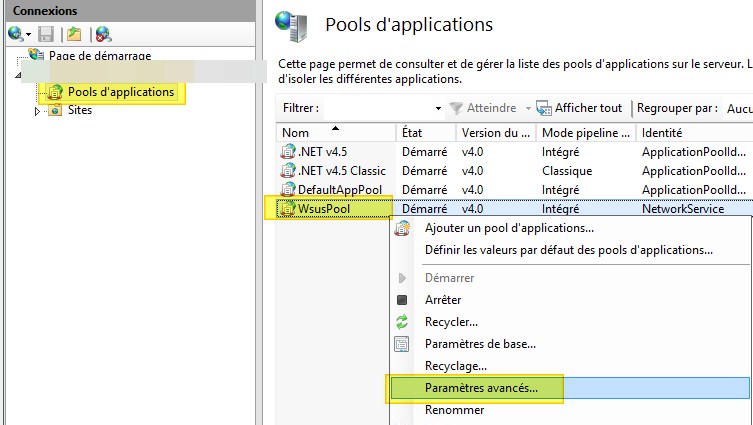
Task: Sort by the État column header
Action: pyautogui.click(x=425, y=133)
